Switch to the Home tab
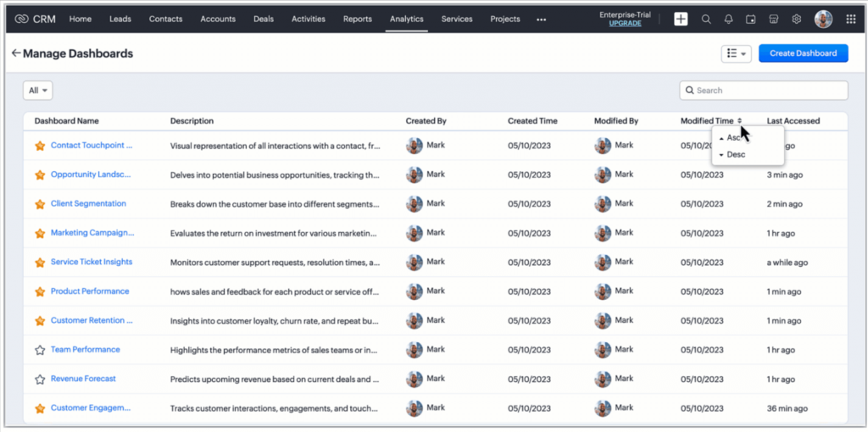The width and height of the screenshot is (868, 432). [x=81, y=19]
